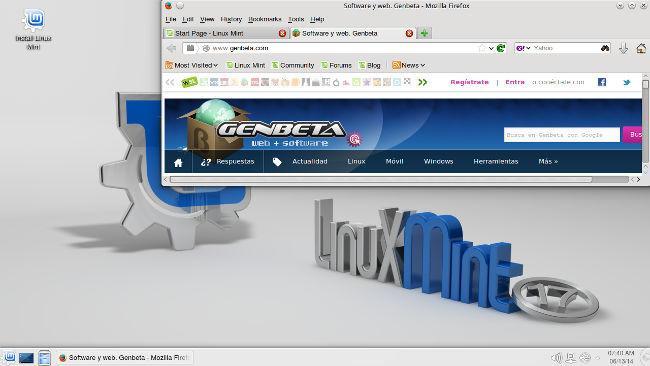Click the show desktop taskbar icon
This screenshot has width=650, height=366.
[x=26, y=358]
